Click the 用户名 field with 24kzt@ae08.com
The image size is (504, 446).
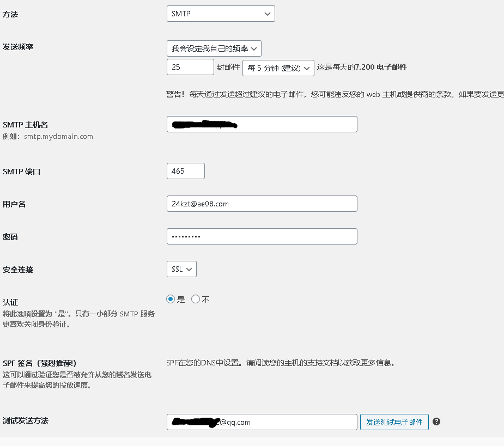262,204
